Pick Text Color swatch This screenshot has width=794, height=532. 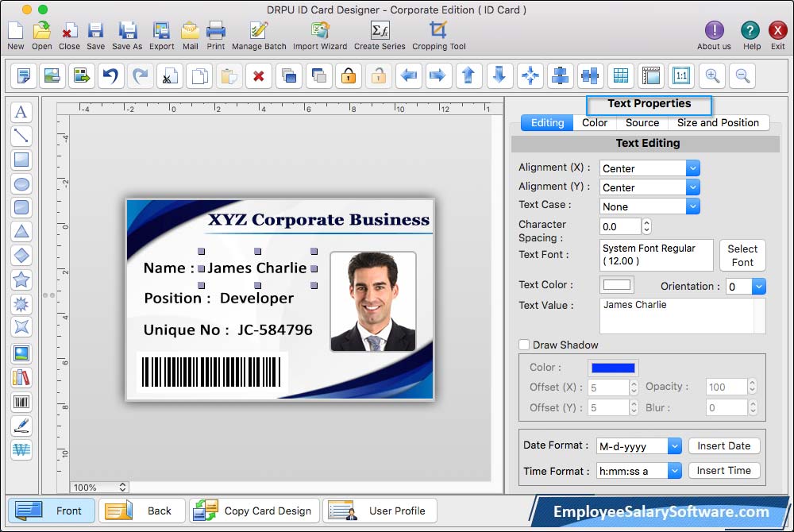pyautogui.click(x=616, y=285)
